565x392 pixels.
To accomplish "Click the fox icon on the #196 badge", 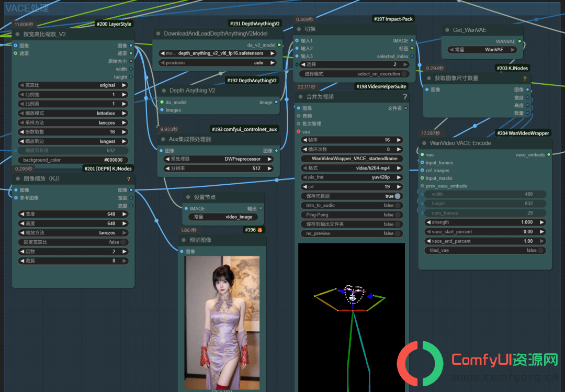I will coord(260,230).
